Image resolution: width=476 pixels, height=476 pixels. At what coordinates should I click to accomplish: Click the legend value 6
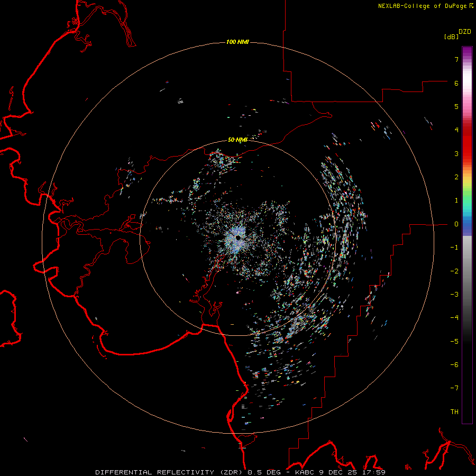tap(456, 83)
